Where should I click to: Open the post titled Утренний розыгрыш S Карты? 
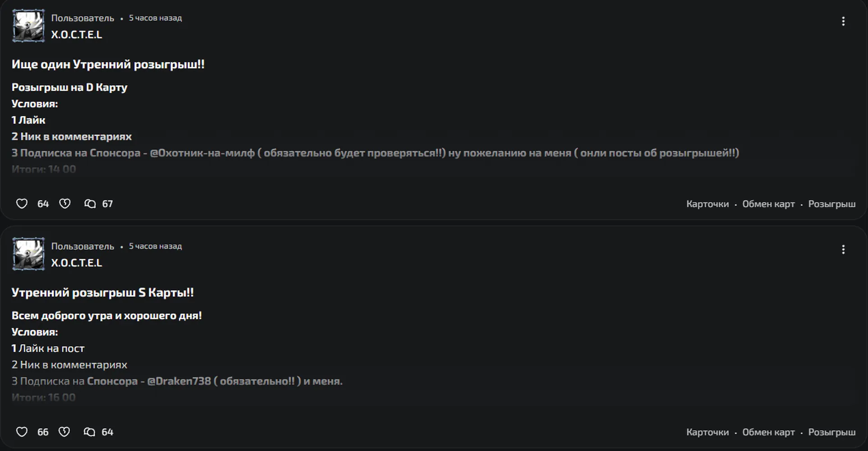pos(103,293)
